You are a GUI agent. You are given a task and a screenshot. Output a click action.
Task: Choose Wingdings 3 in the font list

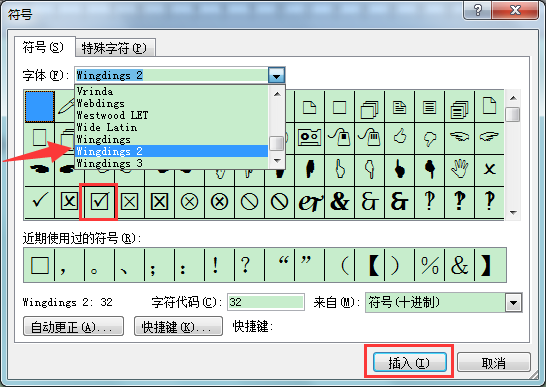172,163
